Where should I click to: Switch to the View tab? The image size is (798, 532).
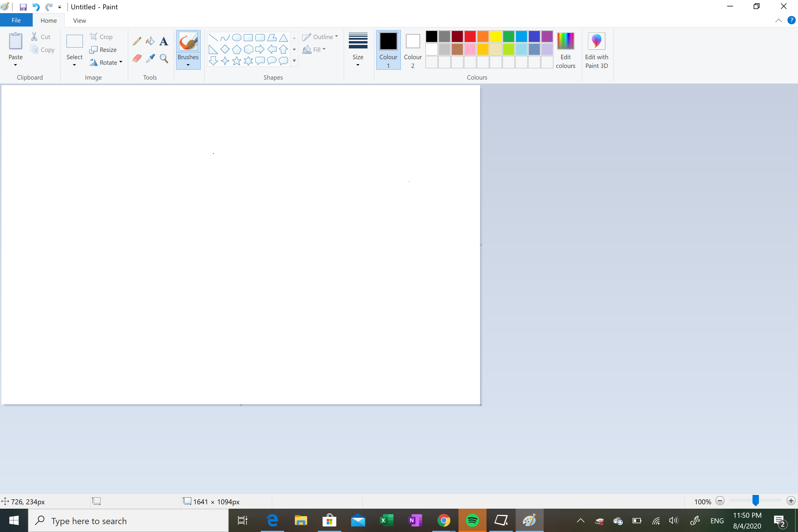pyautogui.click(x=79, y=20)
